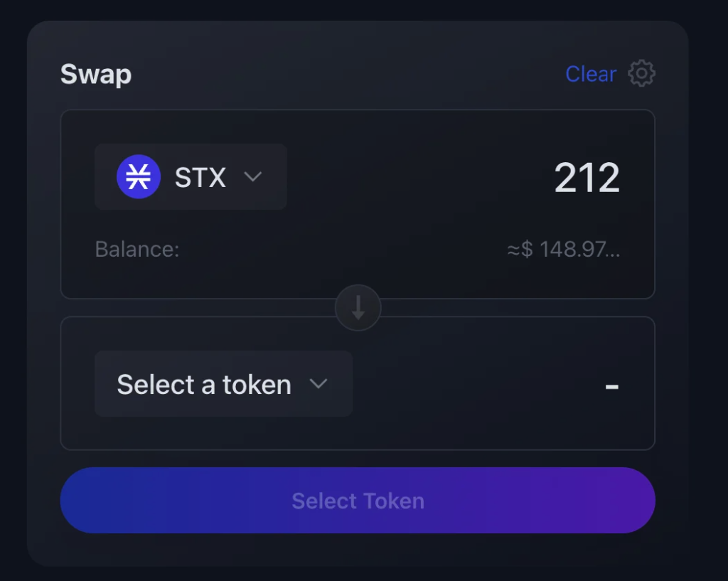Open swap settings gear icon
728x581 pixels.
(642, 73)
